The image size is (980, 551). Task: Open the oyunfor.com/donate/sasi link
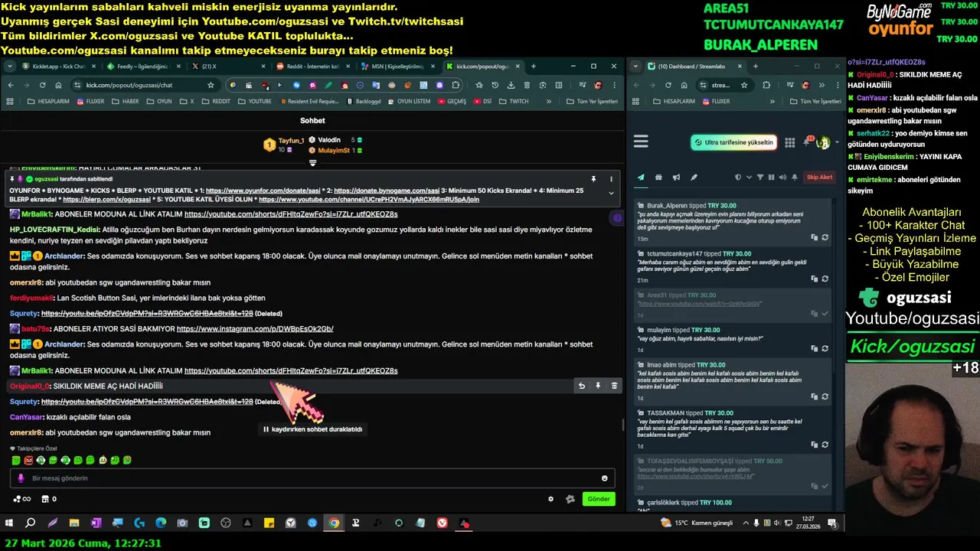tap(263, 190)
